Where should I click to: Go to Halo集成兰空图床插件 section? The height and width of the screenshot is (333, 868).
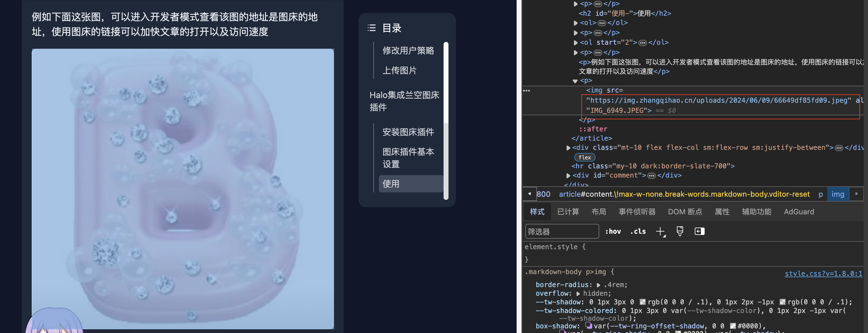[x=404, y=101]
